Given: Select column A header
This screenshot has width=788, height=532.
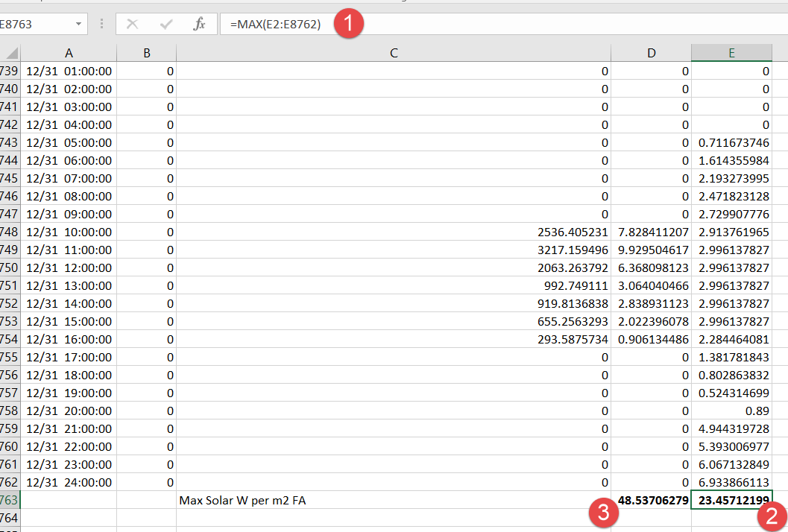Looking at the screenshot, I should pyautogui.click(x=69, y=53).
